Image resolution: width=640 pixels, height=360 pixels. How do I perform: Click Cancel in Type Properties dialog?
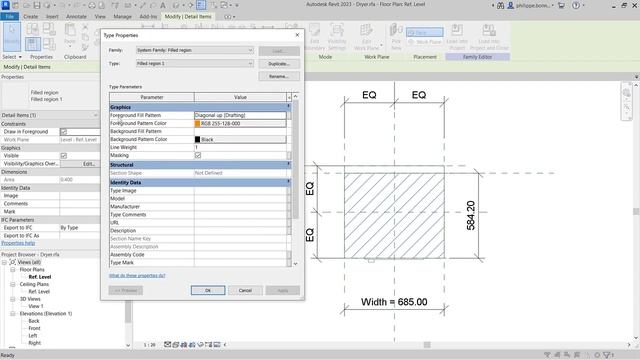click(245, 290)
